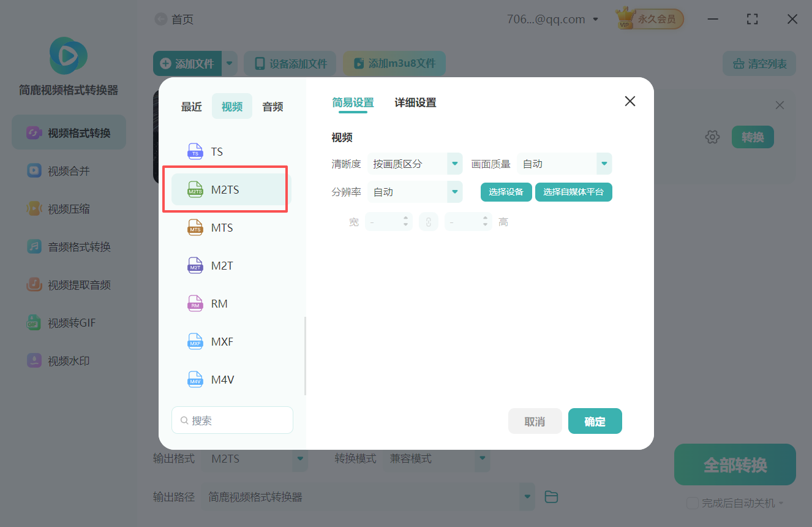Click the 确定 button

[x=595, y=421]
